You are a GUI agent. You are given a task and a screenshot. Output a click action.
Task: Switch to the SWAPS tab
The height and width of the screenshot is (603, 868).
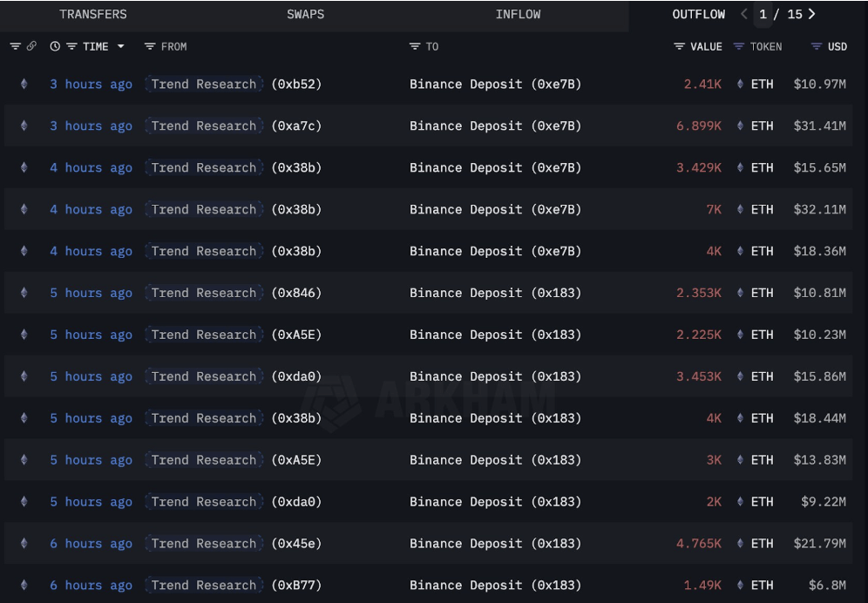coord(305,15)
